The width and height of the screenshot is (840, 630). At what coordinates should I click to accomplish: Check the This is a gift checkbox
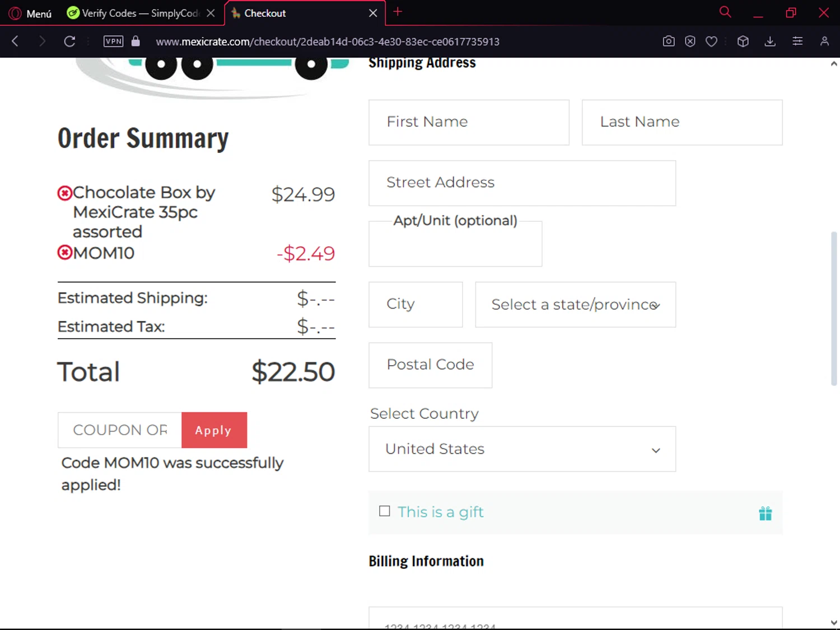[x=384, y=511]
